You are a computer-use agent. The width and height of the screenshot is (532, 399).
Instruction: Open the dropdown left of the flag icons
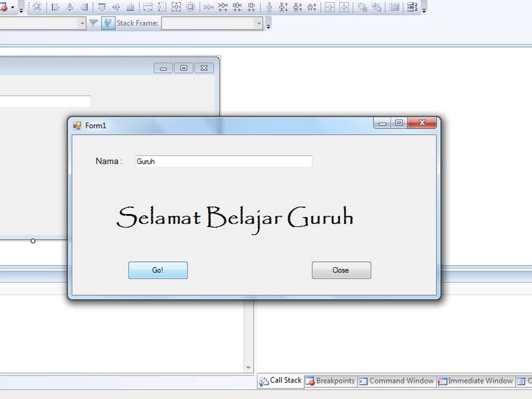point(82,23)
